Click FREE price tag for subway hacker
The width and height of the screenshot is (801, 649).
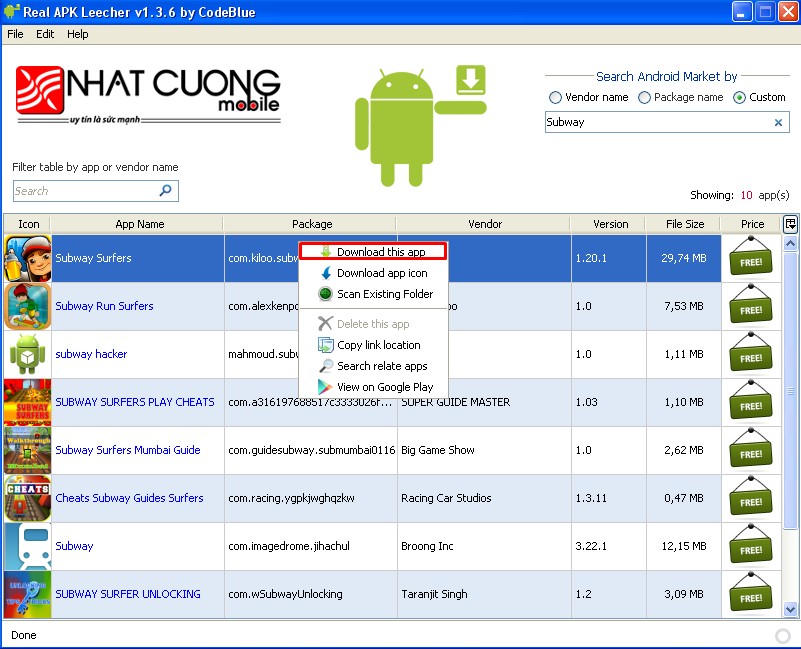pos(750,353)
